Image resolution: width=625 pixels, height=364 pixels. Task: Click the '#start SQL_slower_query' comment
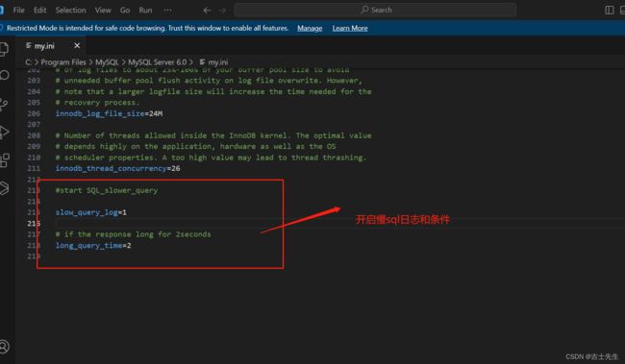(x=107, y=190)
